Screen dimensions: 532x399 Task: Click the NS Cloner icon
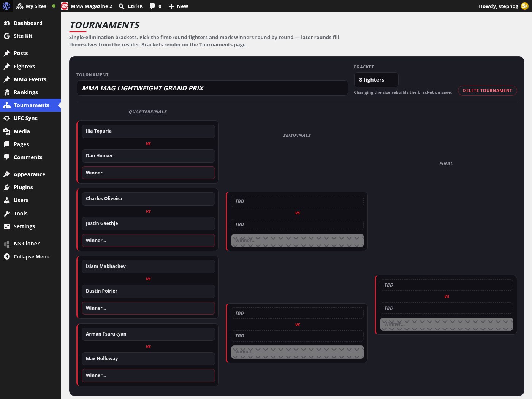point(7,244)
